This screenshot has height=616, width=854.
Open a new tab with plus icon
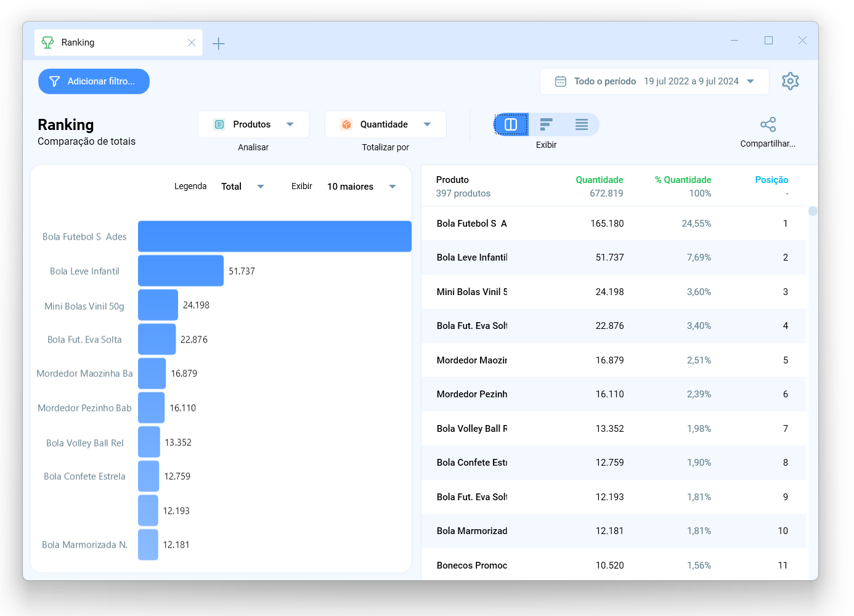pyautogui.click(x=219, y=43)
